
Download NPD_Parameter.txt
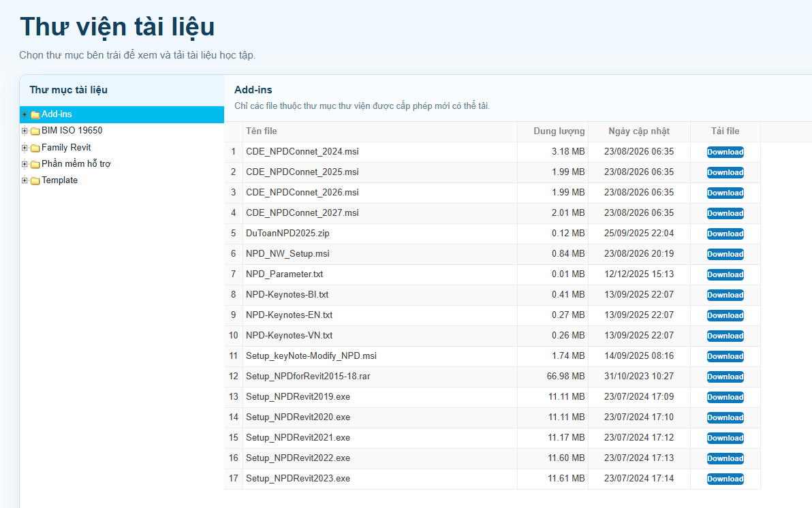725,274
